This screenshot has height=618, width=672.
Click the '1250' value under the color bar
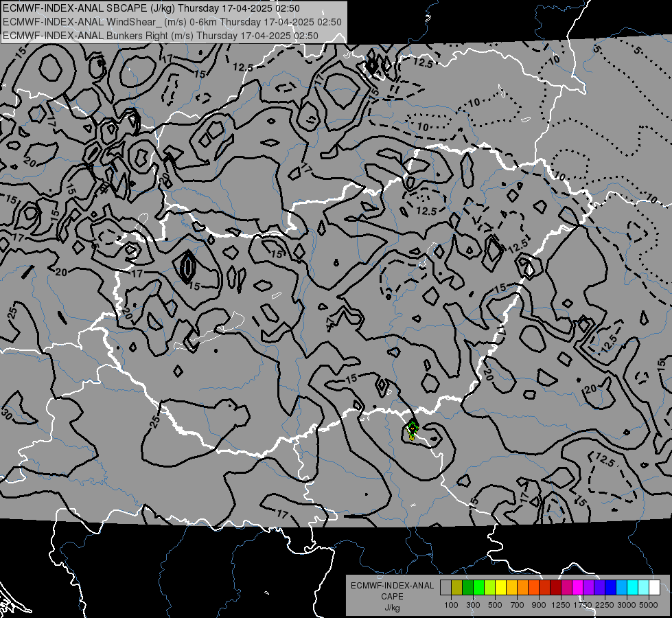(x=561, y=605)
